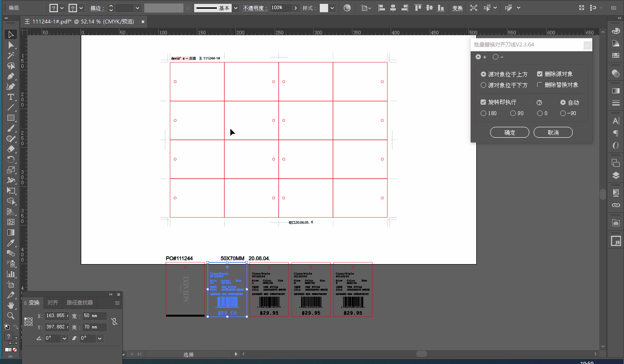Select 自动 rotation radio
624x364 pixels.
(x=570, y=103)
